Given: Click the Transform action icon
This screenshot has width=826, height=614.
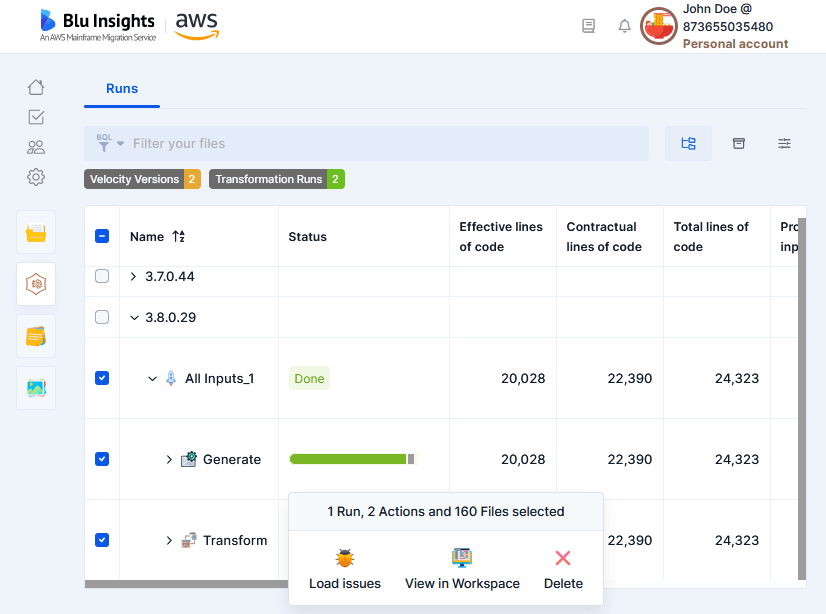Looking at the screenshot, I should pos(189,540).
